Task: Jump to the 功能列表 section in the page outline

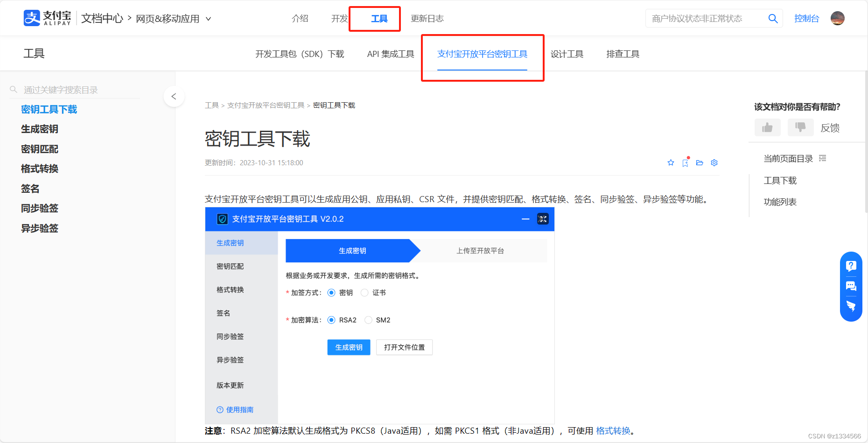Action: coord(780,202)
